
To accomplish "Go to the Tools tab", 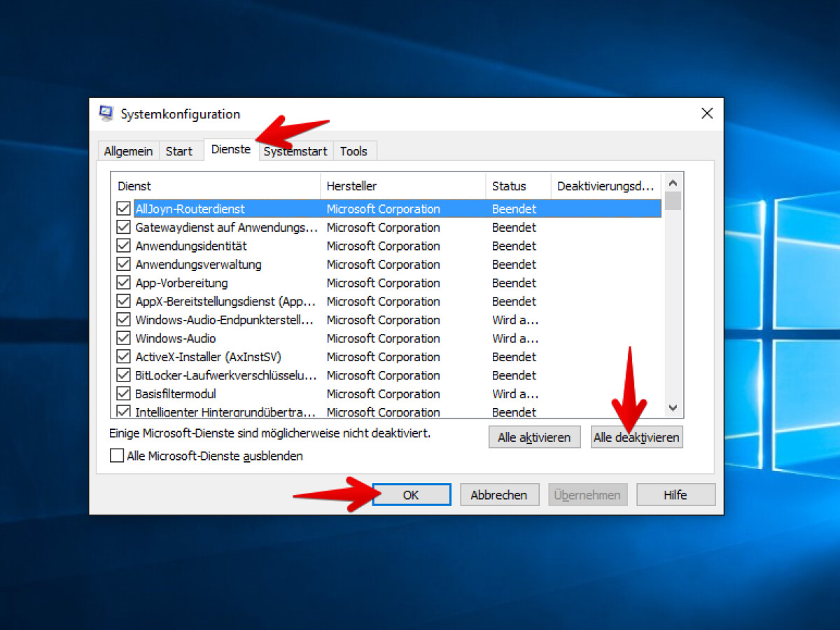I will (353, 151).
